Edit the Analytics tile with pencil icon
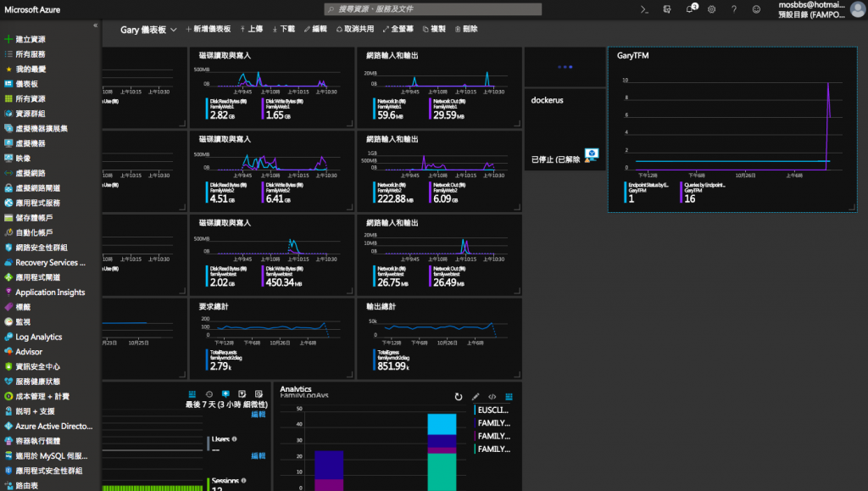This screenshot has height=491, width=868. [476, 397]
